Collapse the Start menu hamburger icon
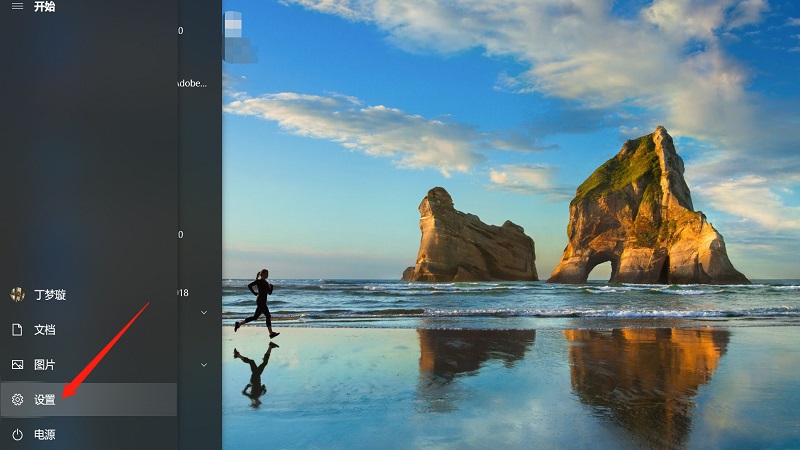 coord(17,7)
